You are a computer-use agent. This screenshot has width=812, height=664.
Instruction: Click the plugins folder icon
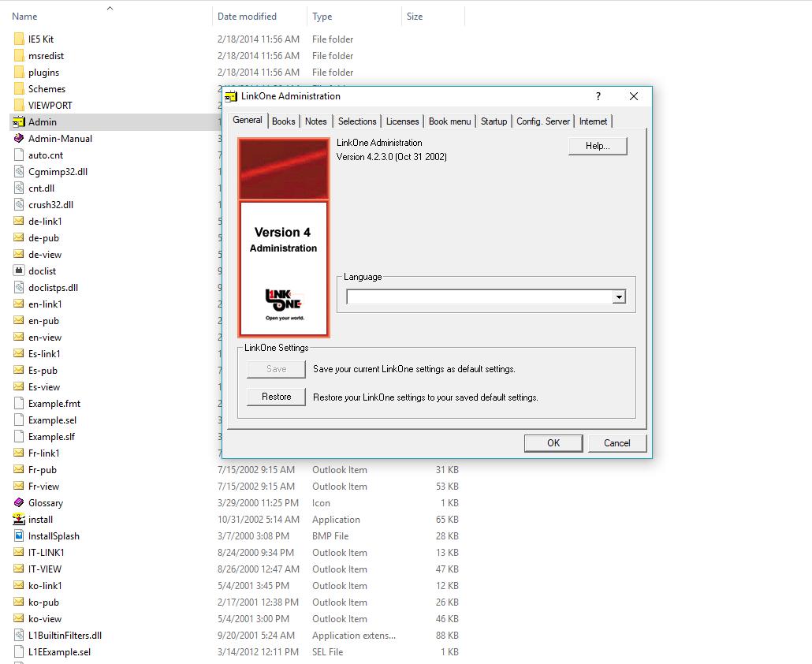(x=19, y=72)
